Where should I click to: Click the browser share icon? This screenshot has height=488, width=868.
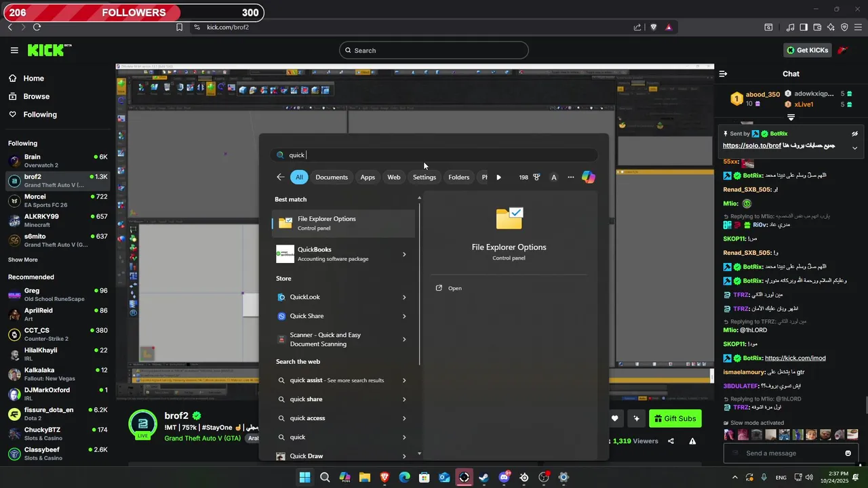(x=637, y=27)
